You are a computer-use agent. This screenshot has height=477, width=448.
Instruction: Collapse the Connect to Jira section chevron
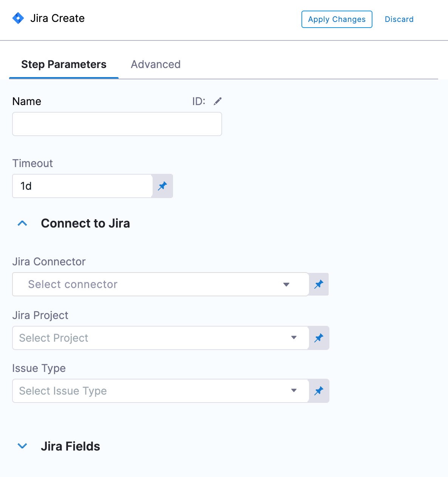pyautogui.click(x=22, y=223)
